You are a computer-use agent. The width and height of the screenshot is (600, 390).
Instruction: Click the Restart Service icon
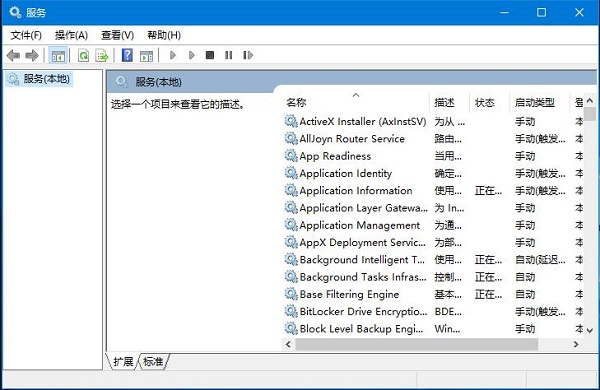(248, 55)
